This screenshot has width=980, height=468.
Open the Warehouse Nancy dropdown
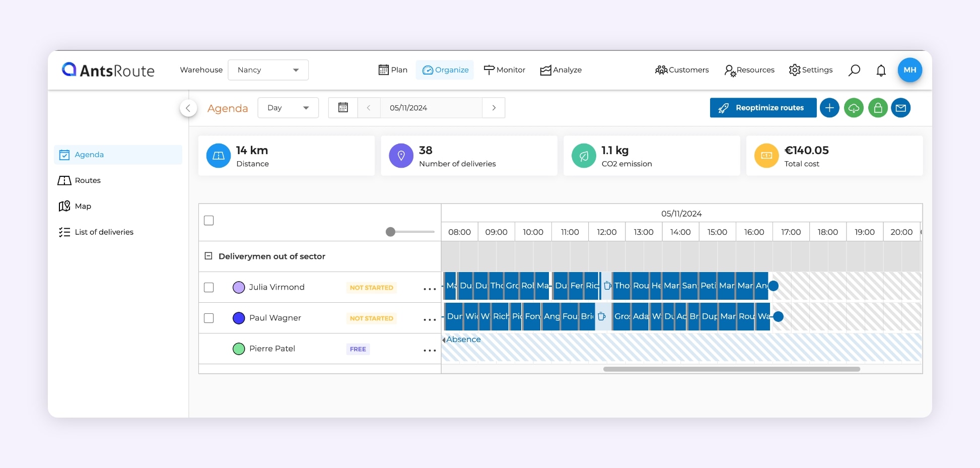coord(268,70)
